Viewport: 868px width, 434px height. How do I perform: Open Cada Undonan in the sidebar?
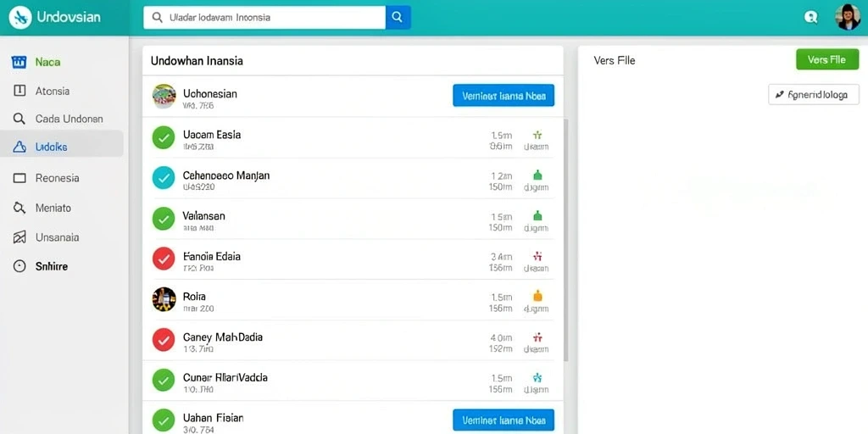coord(70,119)
